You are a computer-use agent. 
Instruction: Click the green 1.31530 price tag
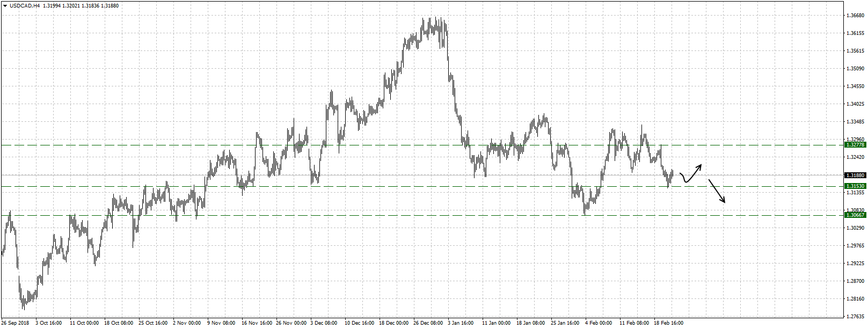tap(855, 186)
